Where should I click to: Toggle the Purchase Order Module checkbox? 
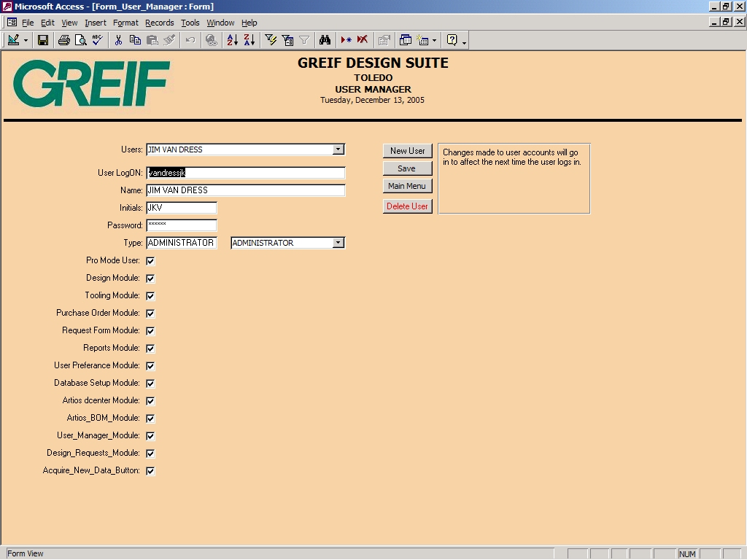(x=150, y=314)
